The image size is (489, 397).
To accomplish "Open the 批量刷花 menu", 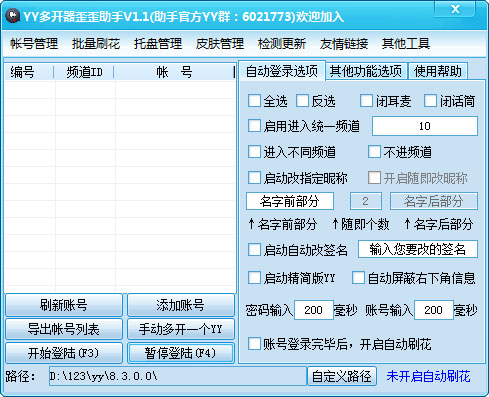I will (x=96, y=44).
